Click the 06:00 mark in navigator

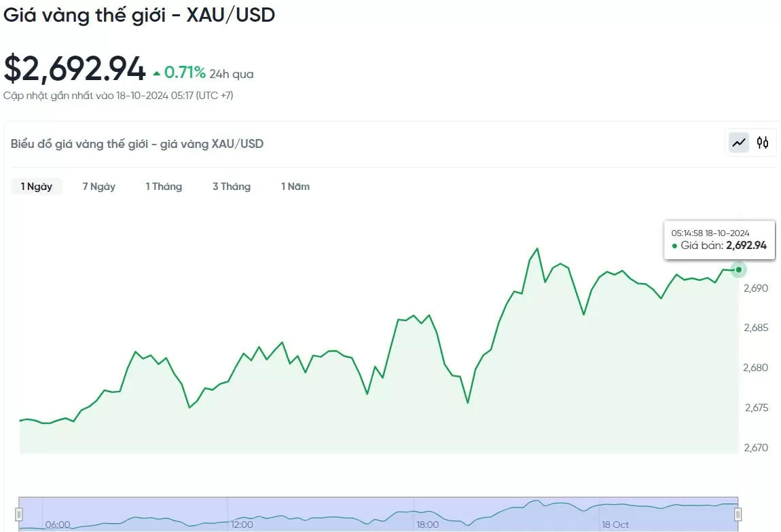58,525
